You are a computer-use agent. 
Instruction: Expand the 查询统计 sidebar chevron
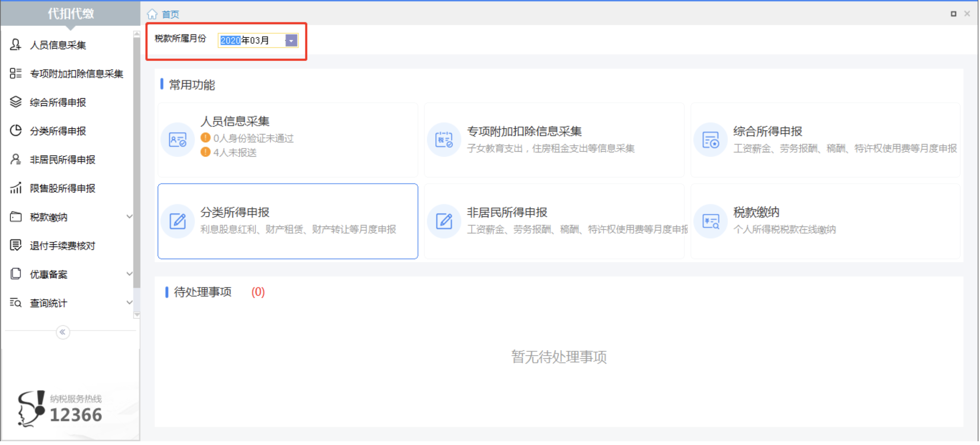pos(129,303)
